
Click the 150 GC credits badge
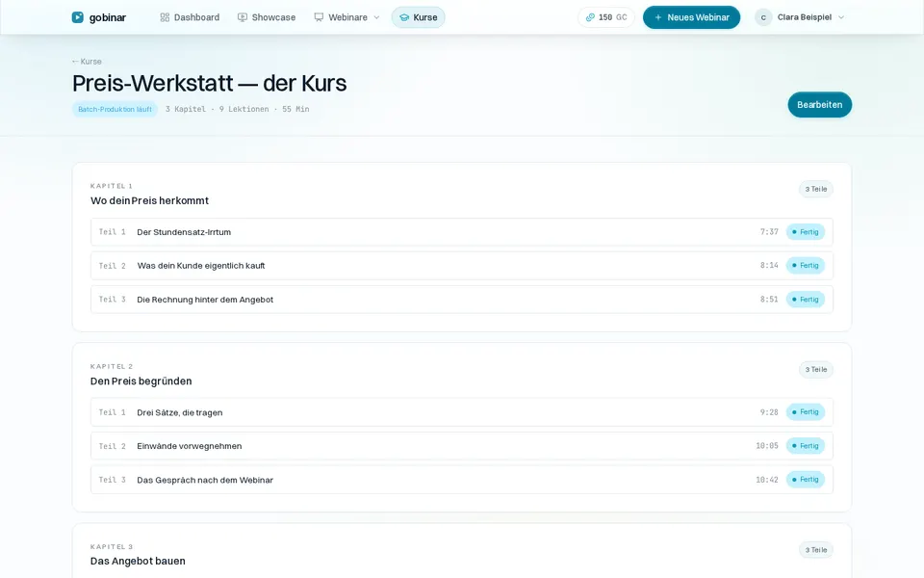click(606, 17)
